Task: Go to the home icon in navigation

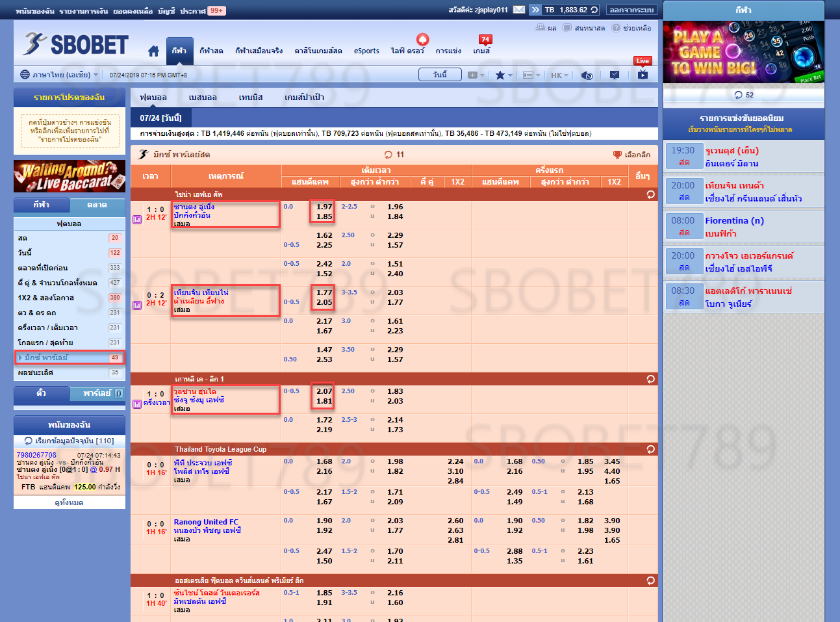Action: (x=153, y=51)
